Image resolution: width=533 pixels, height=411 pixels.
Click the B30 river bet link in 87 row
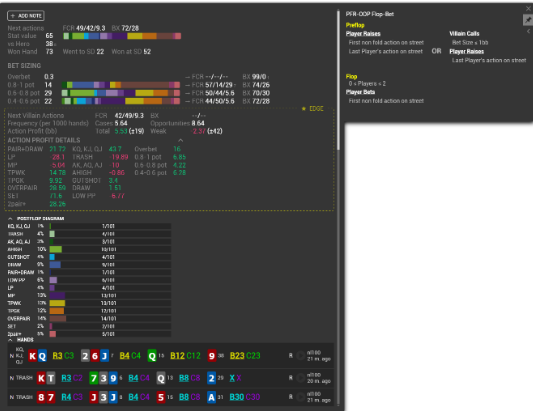pyautogui.click(x=237, y=397)
